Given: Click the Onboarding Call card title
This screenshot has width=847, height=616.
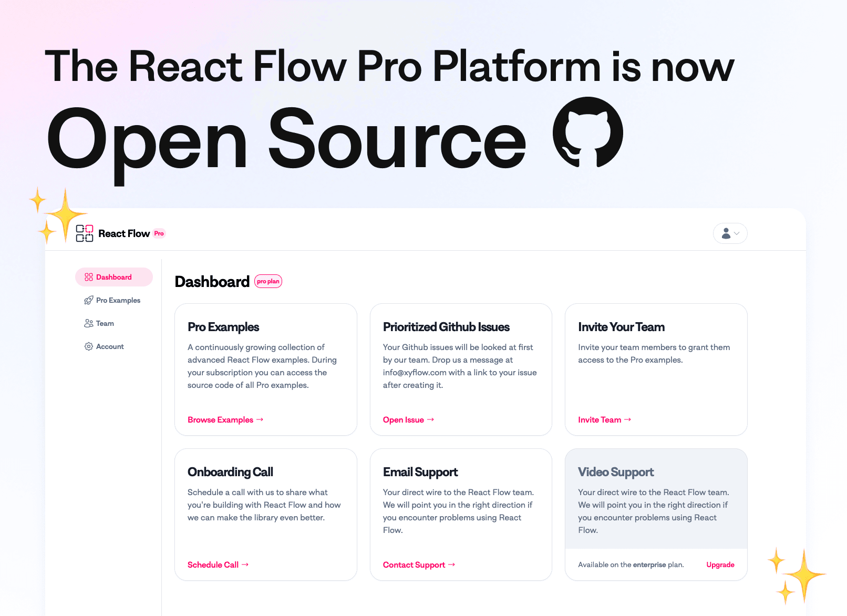Looking at the screenshot, I should (230, 472).
